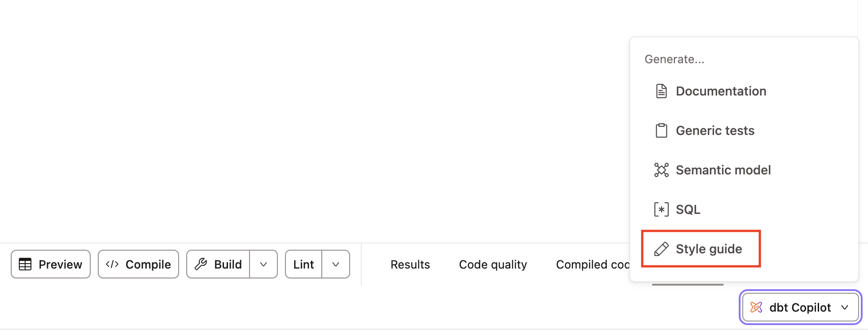Select the Compiled code tab
The width and height of the screenshot is (868, 330).
[592, 264]
